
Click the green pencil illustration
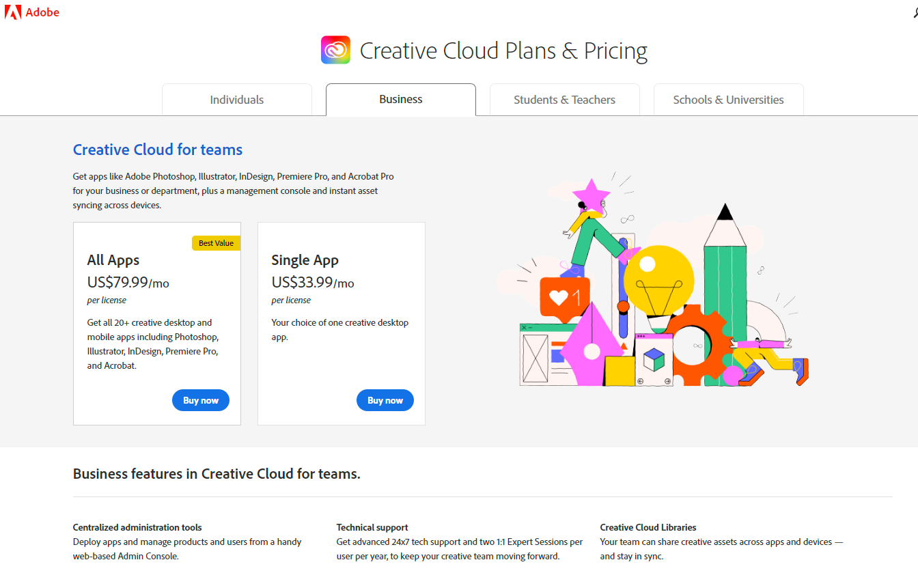pos(725,300)
